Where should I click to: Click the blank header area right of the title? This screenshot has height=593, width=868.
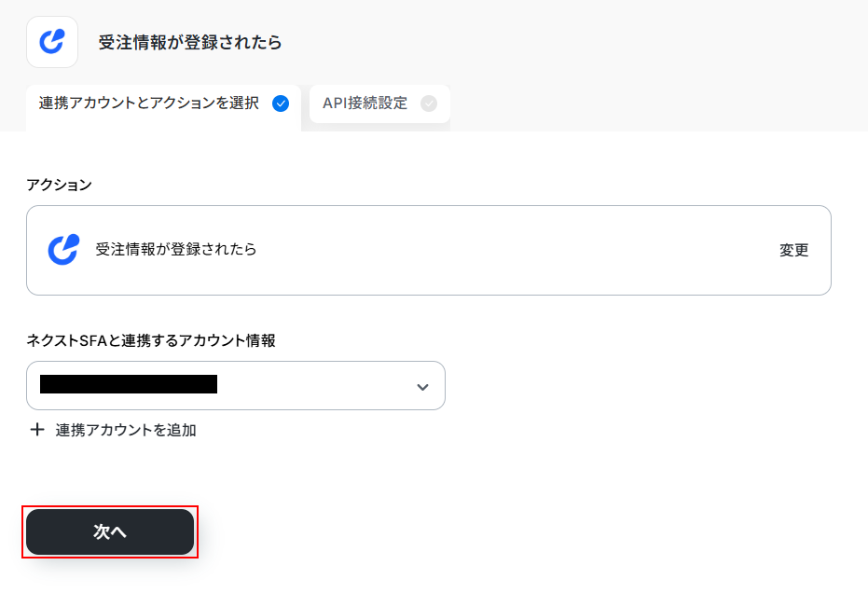pyautogui.click(x=559, y=42)
